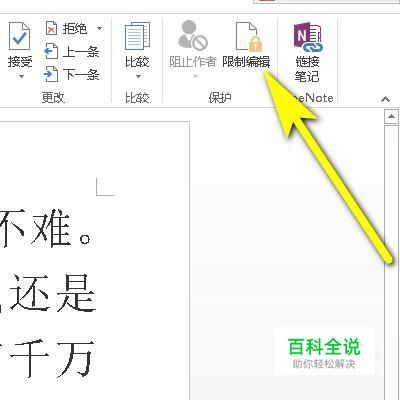The width and height of the screenshot is (400, 400).
Task: Click the Block Authors (阻止作者) icon
Action: 193,35
